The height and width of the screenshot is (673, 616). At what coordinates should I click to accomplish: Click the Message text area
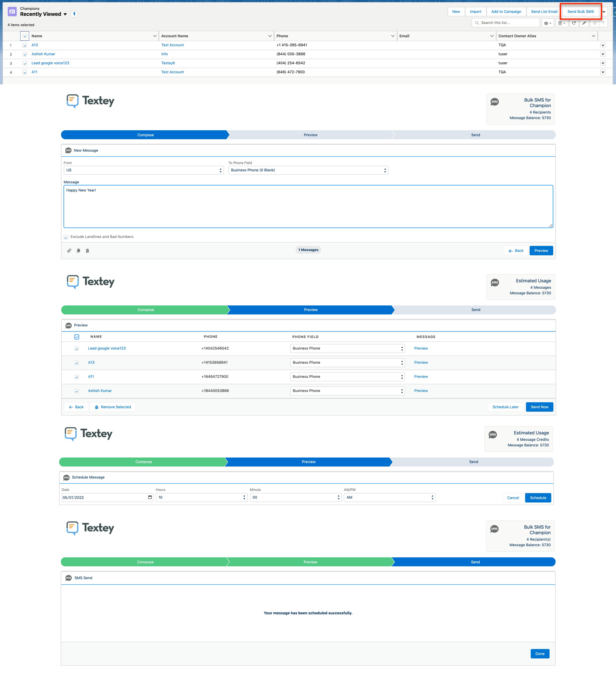point(308,206)
